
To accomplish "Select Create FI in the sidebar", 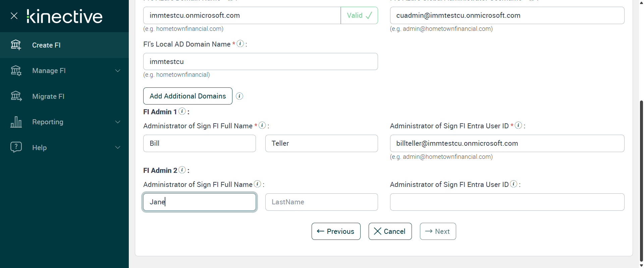I will [x=46, y=45].
